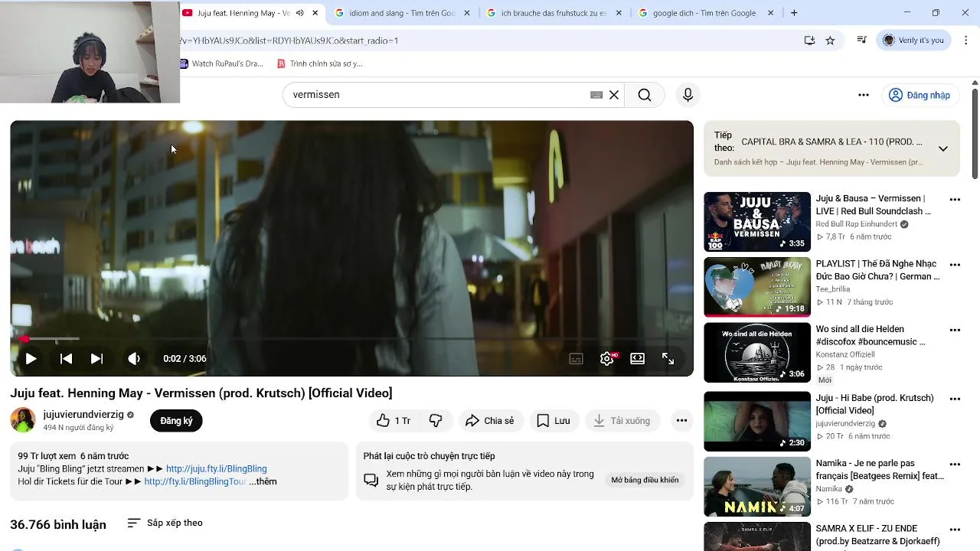Like the video with 1 Tr
The height and width of the screenshot is (551, 980).
pyautogui.click(x=394, y=421)
